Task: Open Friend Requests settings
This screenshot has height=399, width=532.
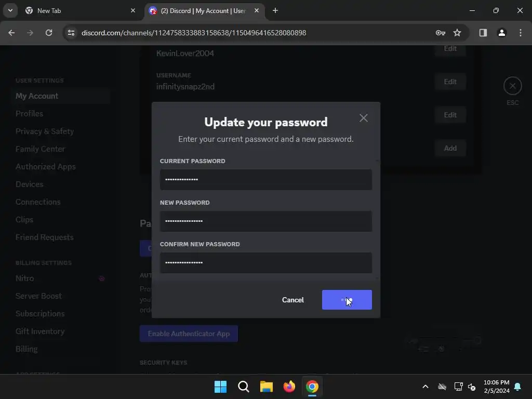Action: (x=61, y=237)
